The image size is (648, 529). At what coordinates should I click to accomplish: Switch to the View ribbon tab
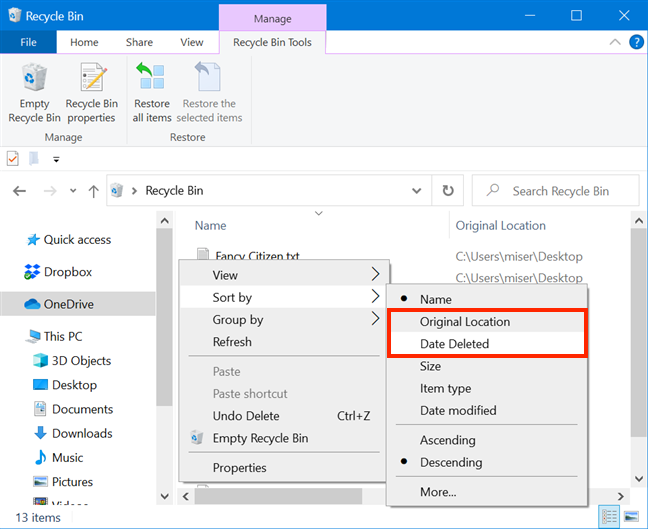(x=192, y=42)
